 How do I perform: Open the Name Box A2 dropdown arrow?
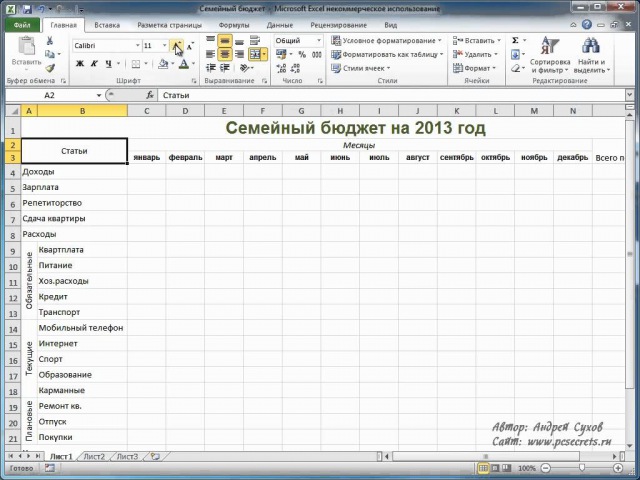[99, 95]
